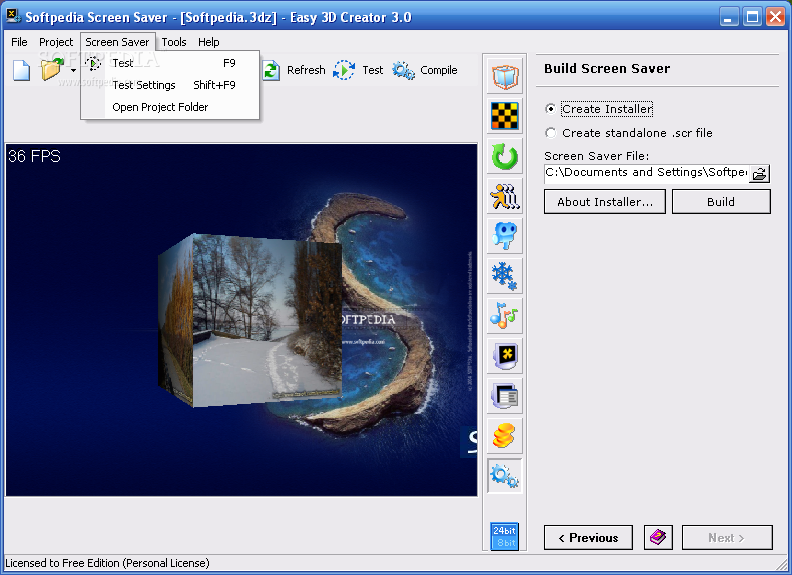Choose Open Project Folder menu entry
This screenshot has height=575, width=792.
tap(170, 107)
